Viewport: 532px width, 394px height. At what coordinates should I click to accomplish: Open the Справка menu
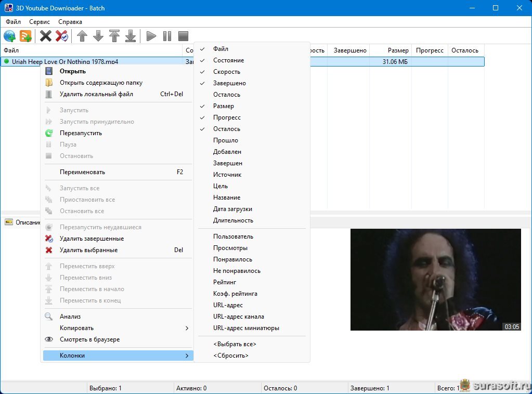[70, 22]
